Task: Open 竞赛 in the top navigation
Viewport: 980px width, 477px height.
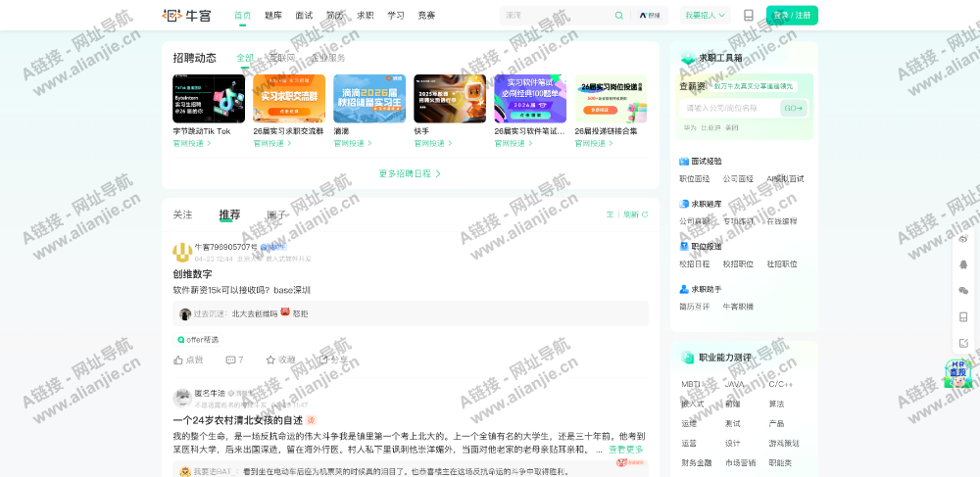Action: 427,16
